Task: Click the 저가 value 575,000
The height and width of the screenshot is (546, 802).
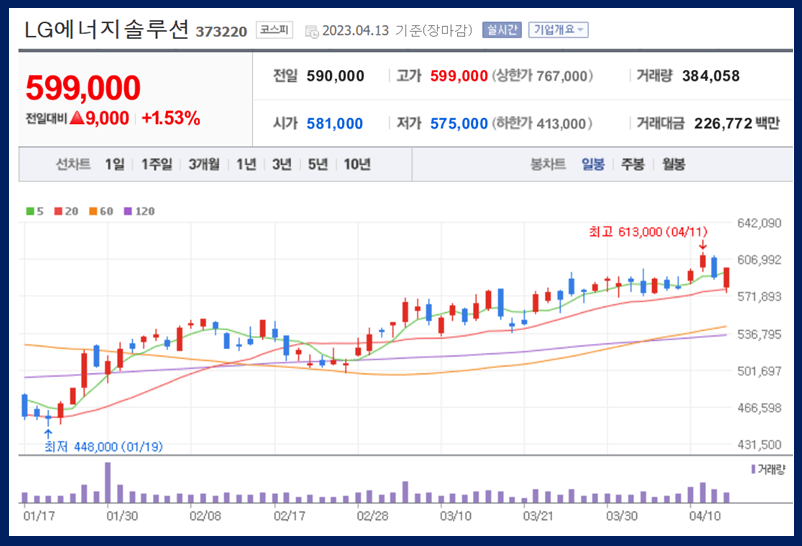Action: pos(459,124)
